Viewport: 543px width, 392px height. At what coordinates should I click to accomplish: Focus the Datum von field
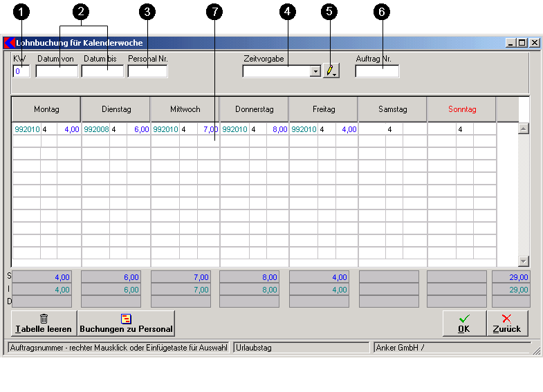coord(57,71)
